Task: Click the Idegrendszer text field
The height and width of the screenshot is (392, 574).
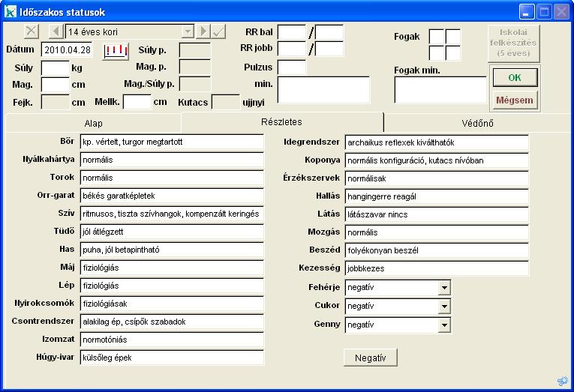Action: (x=436, y=142)
